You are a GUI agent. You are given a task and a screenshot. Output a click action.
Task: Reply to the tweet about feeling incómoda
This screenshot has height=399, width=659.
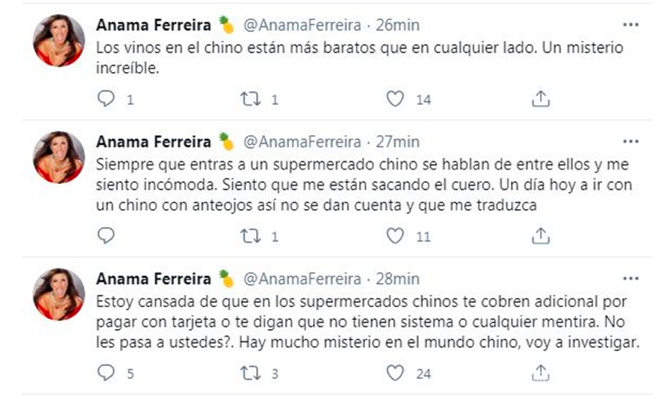point(105,236)
